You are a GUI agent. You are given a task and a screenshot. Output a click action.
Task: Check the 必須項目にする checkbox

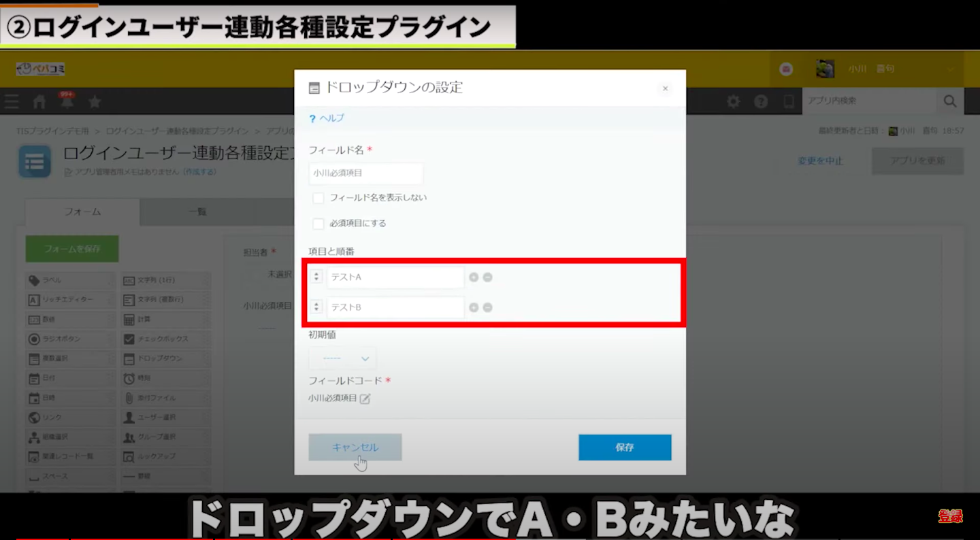(318, 224)
